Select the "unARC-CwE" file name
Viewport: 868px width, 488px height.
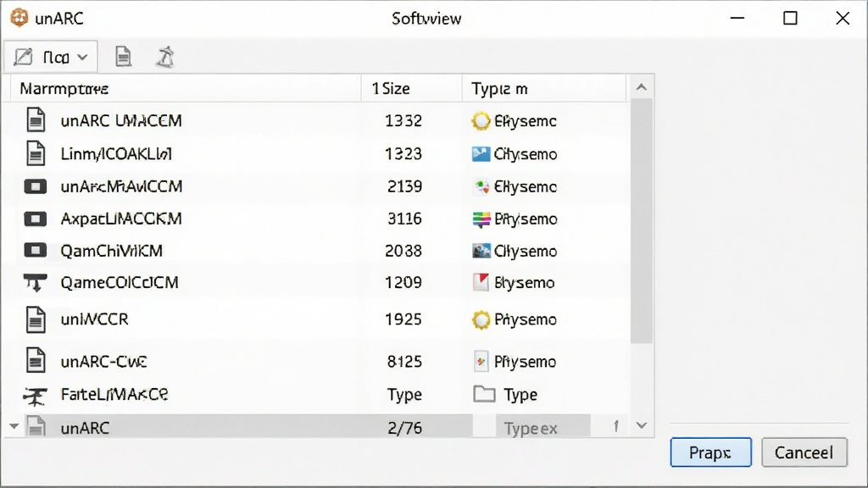[104, 361]
